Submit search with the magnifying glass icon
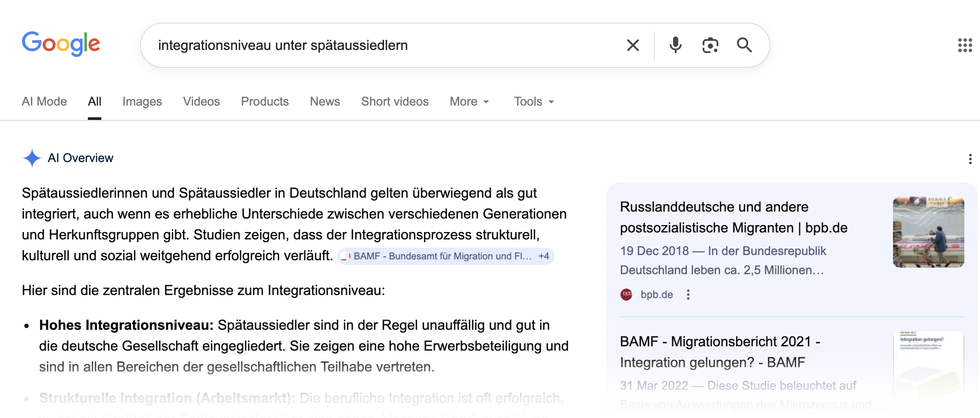980x418 pixels. click(744, 45)
